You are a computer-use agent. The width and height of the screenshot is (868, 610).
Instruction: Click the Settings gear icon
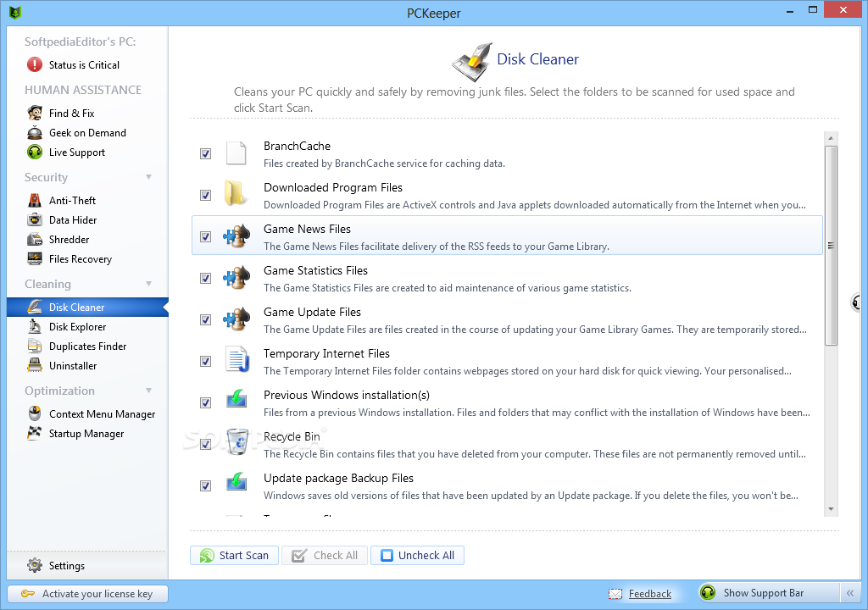[34, 565]
